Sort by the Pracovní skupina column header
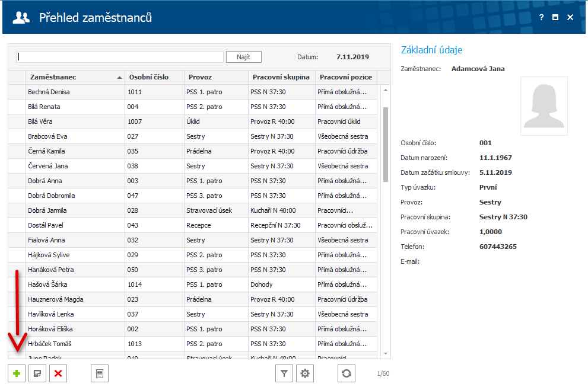588x390 pixels. tap(282, 77)
